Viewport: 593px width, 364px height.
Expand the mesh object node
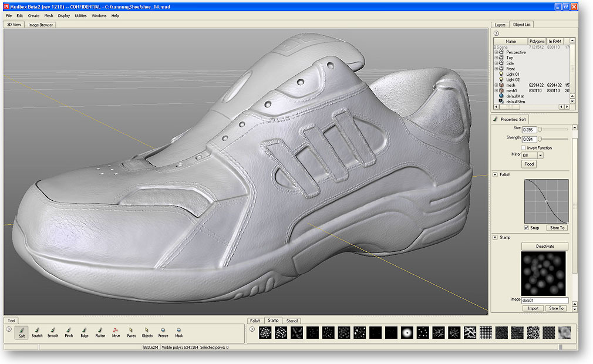click(x=496, y=85)
